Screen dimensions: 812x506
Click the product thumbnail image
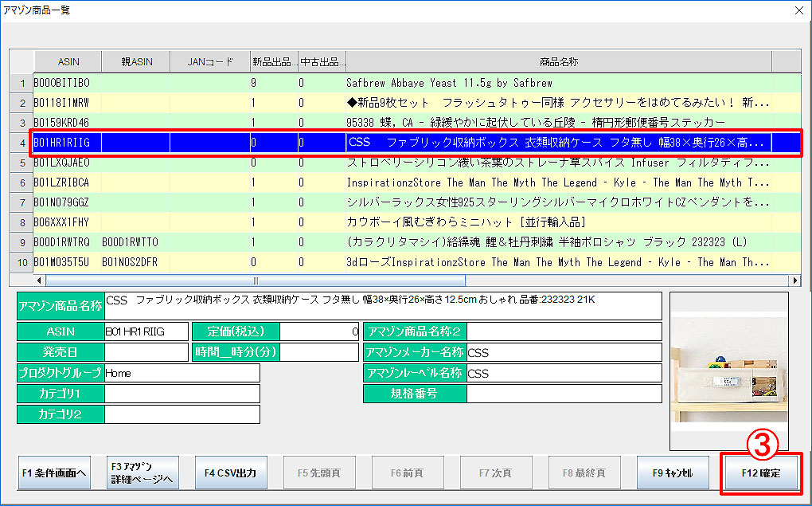coord(728,371)
